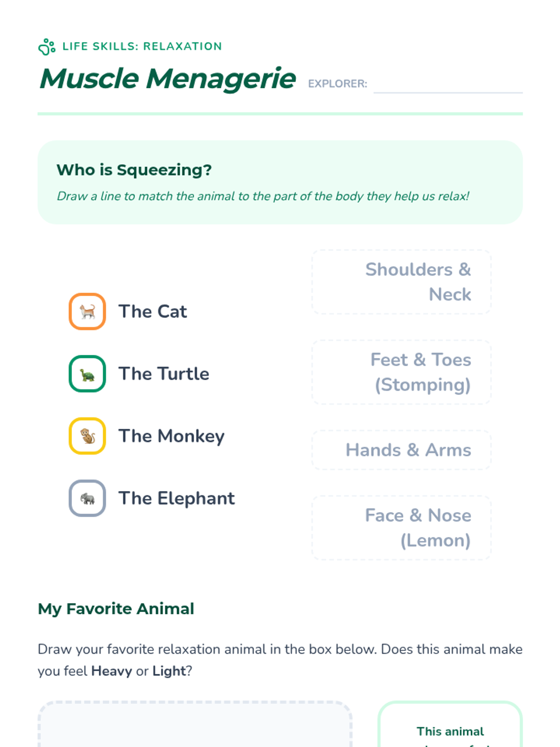Click the elephant icon tile
Viewport: 560px width, 747px height.
[87, 498]
